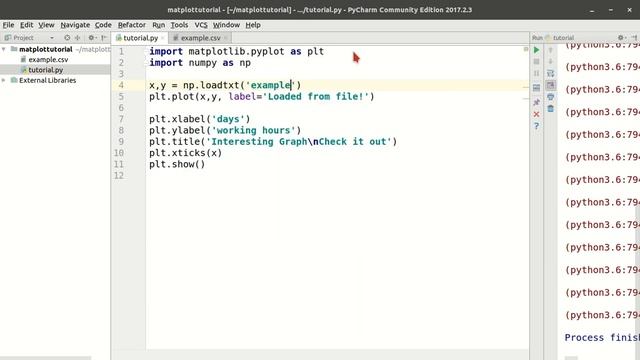Switch to example.csv editor tab
640x360 pixels.
(200, 38)
